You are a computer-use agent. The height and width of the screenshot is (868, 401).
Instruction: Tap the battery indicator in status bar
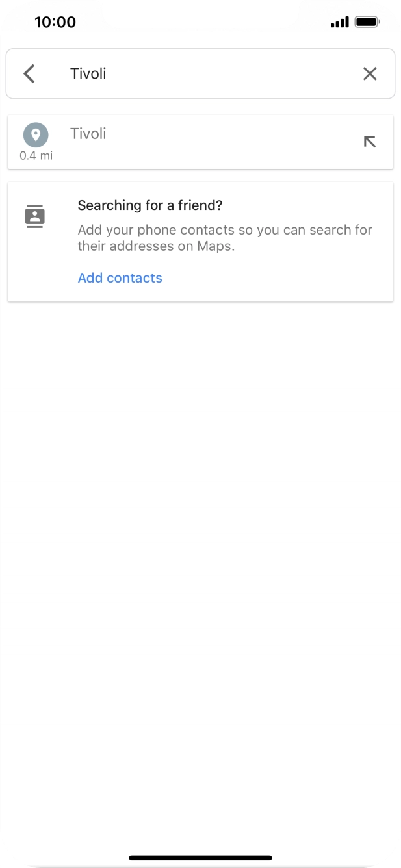[368, 22]
